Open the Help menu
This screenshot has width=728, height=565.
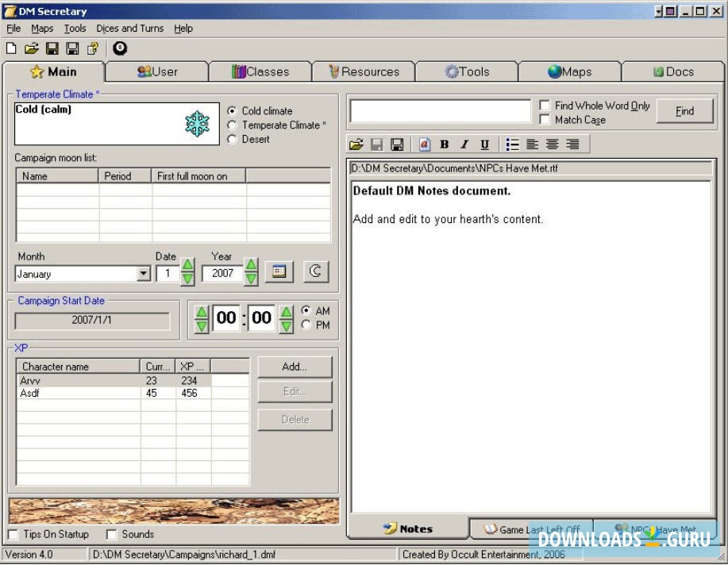[x=183, y=29]
